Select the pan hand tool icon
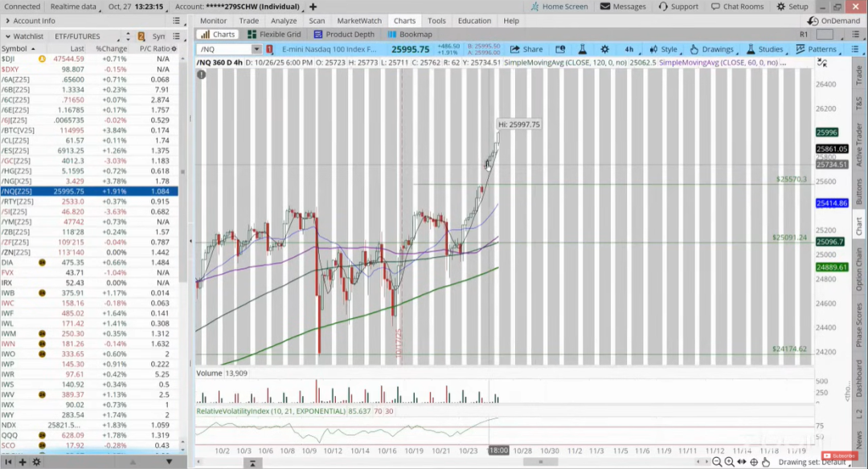 pos(766,462)
